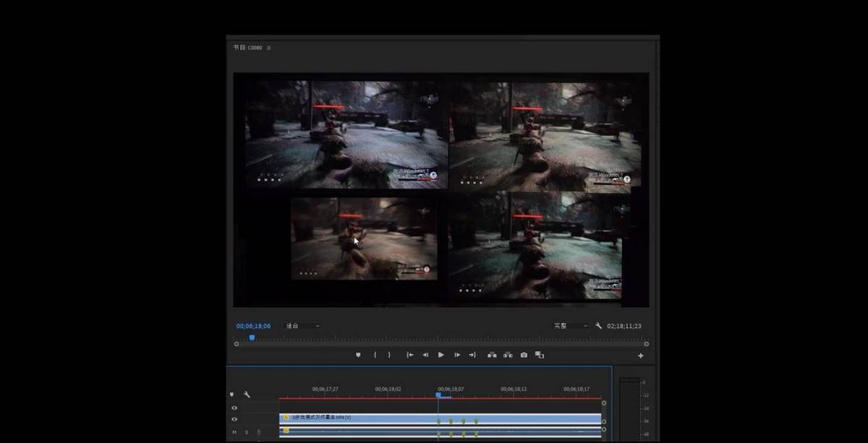Click the Mark Out bracket button
868x443 pixels.
point(389,355)
